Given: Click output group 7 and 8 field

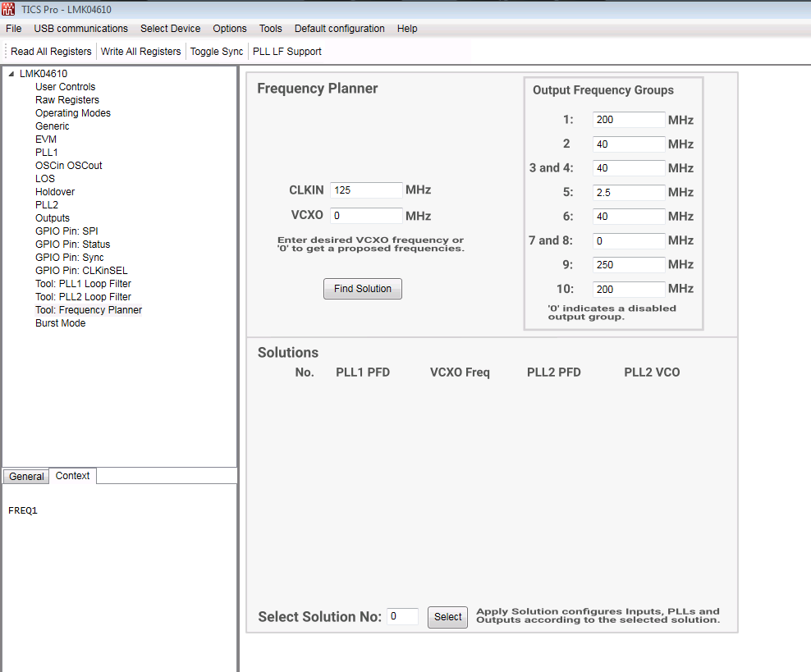Looking at the screenshot, I should pos(629,240).
